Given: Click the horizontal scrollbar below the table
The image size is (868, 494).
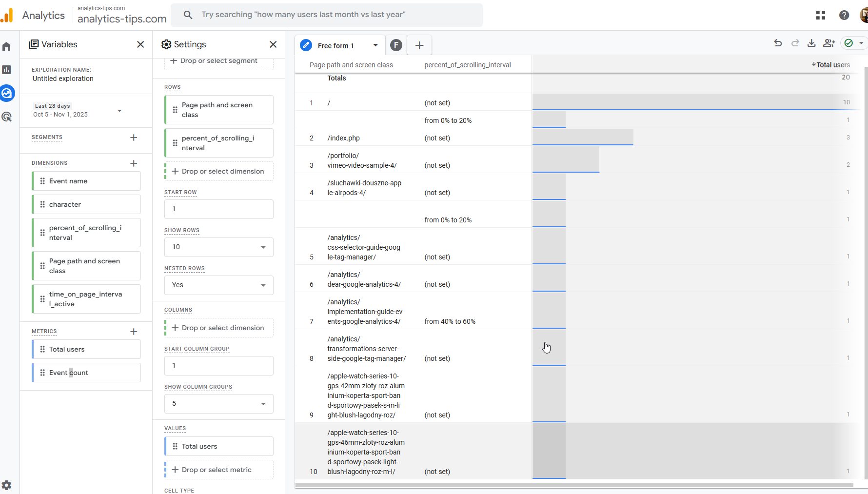Looking at the screenshot, I should click(x=574, y=485).
